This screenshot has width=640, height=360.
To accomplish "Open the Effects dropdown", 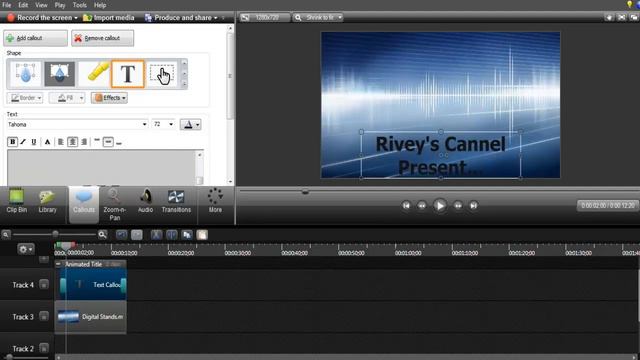I will point(109,98).
